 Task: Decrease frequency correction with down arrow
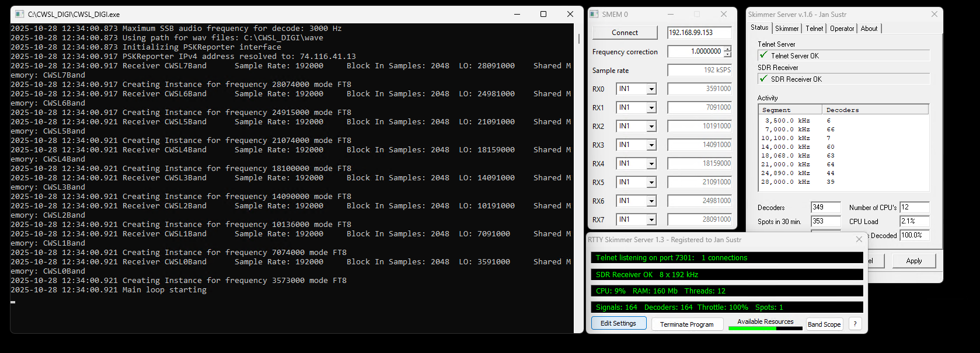point(727,54)
